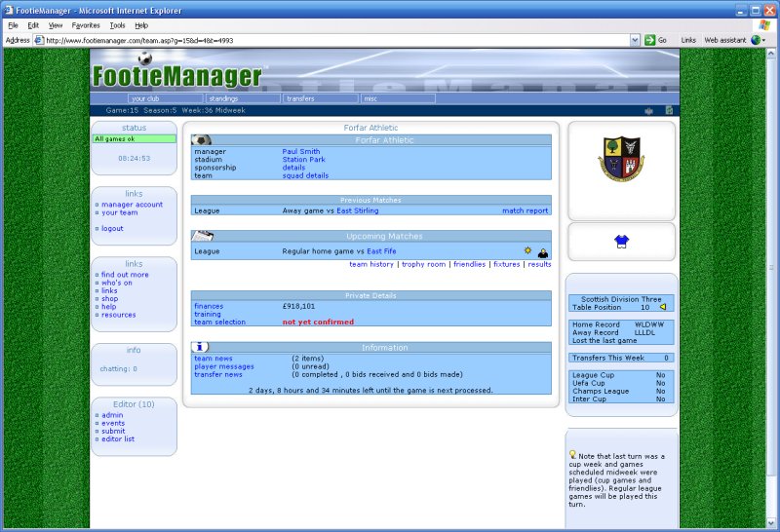780x532 pixels.
Task: Open the team selection link
Action: 219,322
